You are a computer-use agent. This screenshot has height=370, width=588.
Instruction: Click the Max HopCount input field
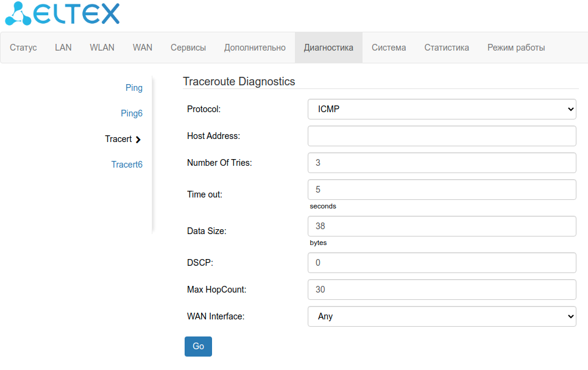[x=442, y=290]
